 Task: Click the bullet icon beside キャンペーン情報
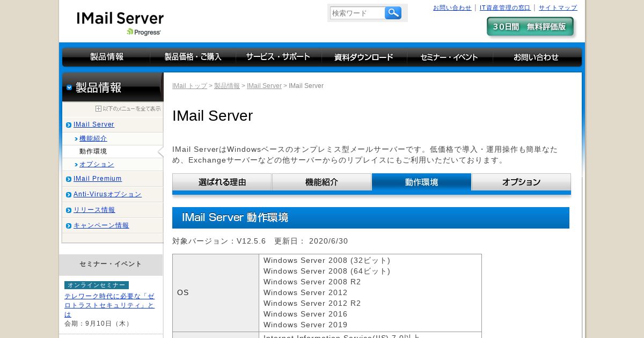(69, 226)
